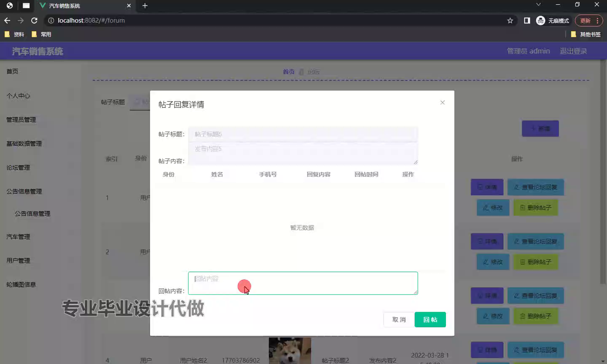607x364 pixels.
Task: Click 删除帖子 in table row 2
Action: [535, 262]
